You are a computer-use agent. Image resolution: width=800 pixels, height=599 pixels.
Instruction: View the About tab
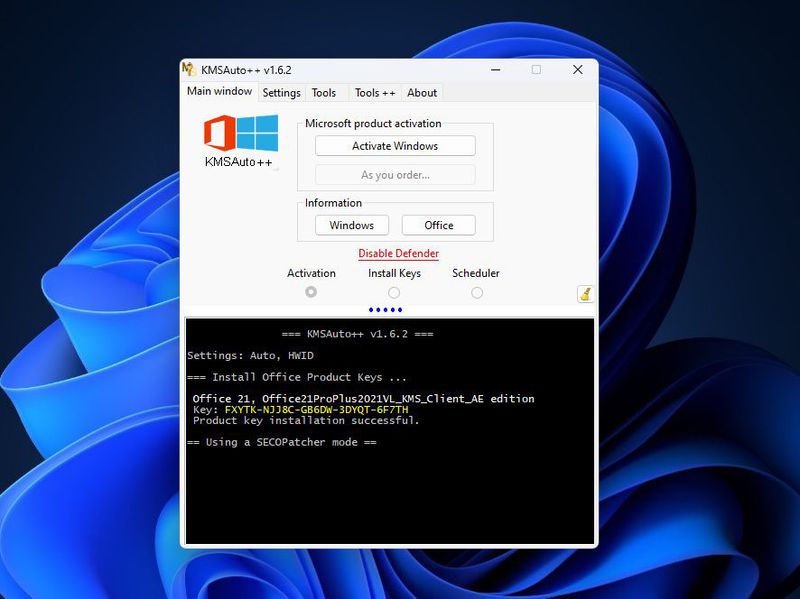pyautogui.click(x=422, y=93)
